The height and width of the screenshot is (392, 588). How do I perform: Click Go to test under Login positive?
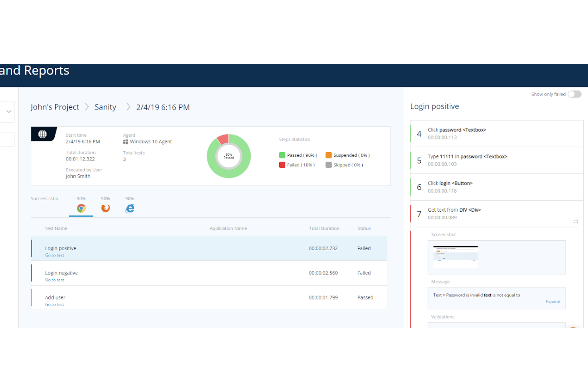click(54, 255)
